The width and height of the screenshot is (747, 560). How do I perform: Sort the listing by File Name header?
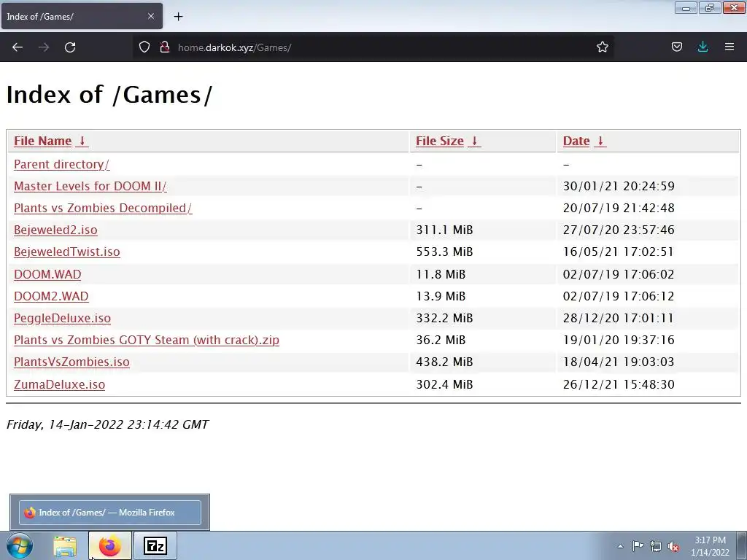pos(42,141)
